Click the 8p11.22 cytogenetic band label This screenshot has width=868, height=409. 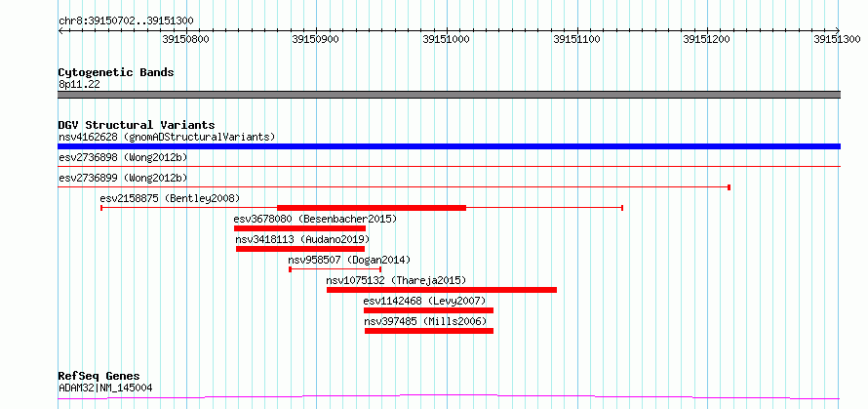[x=79, y=84]
